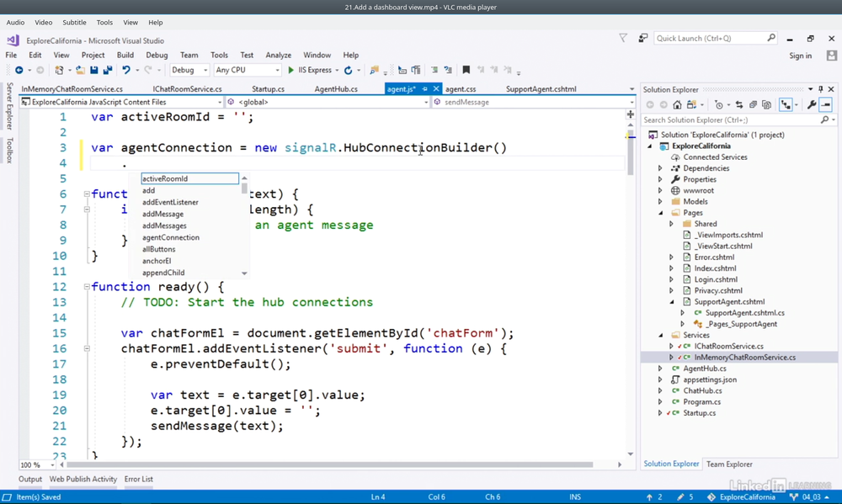This screenshot has height=504, width=842.
Task: Collapse the sendMessage function at line 6
Action: point(87,194)
